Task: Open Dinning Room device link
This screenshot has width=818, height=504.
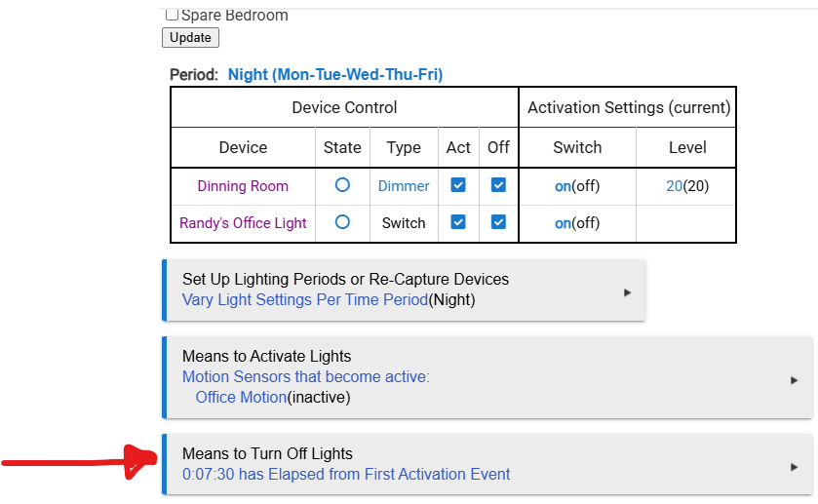Action: pyautogui.click(x=243, y=186)
